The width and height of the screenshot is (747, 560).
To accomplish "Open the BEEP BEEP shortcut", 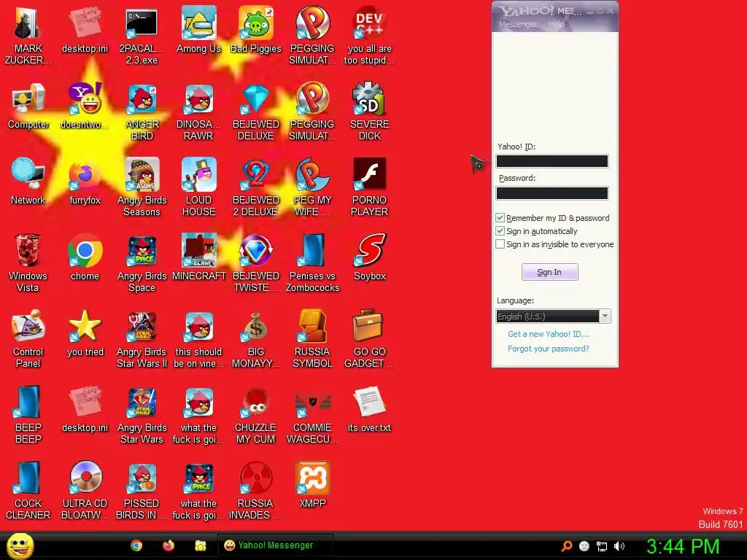I will 28,415.
